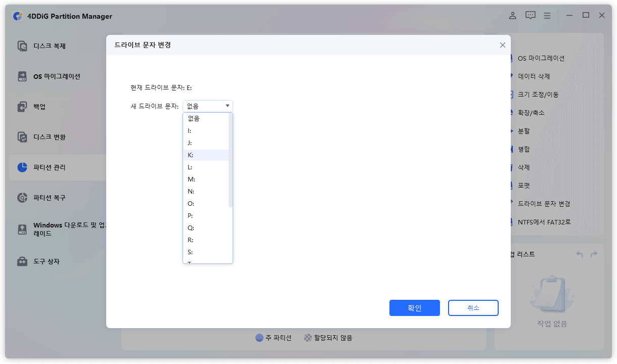Cancel the dialog via 취소 button
Screen dimensions: 617x364
[x=473, y=307]
